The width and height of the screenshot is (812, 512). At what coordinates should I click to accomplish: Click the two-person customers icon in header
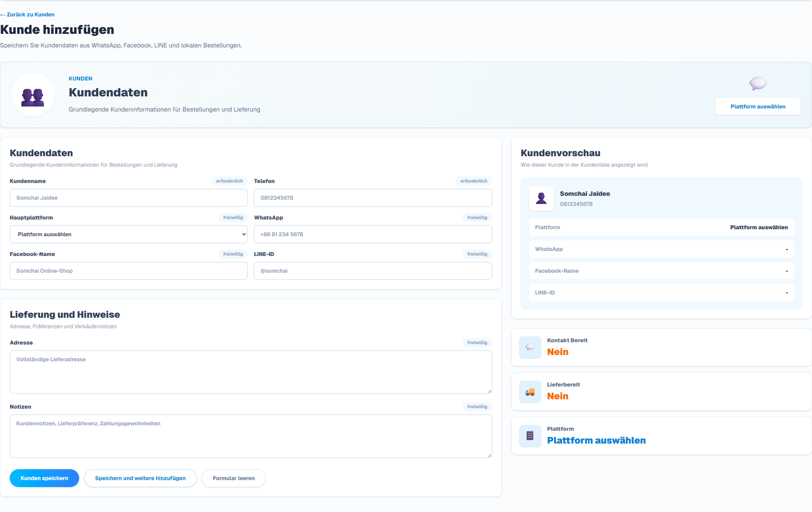33,97
